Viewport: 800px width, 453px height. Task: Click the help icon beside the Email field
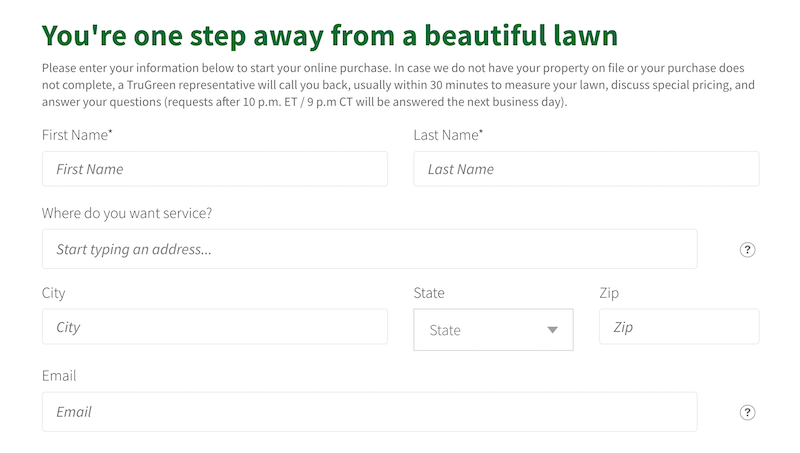click(x=747, y=412)
